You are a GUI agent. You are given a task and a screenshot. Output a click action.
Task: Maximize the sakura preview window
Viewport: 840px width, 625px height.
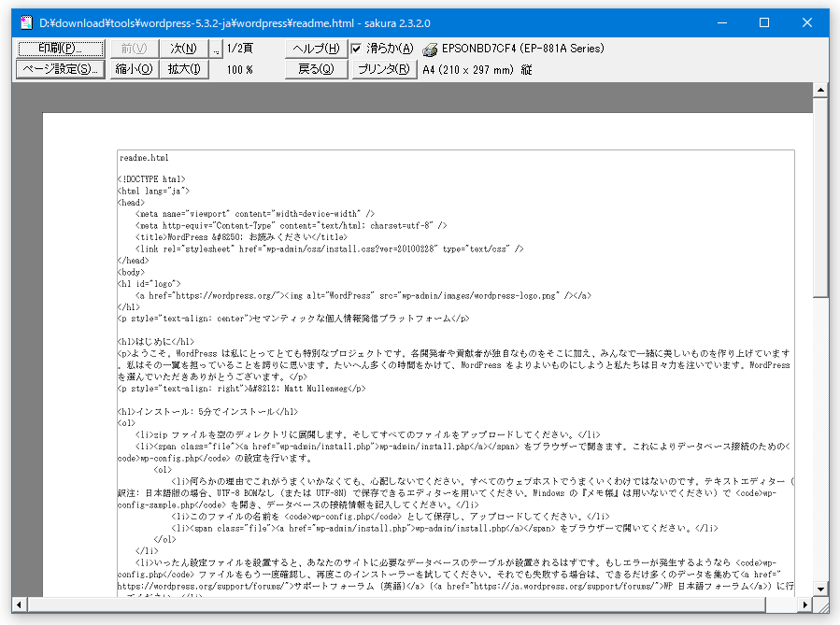point(764,22)
